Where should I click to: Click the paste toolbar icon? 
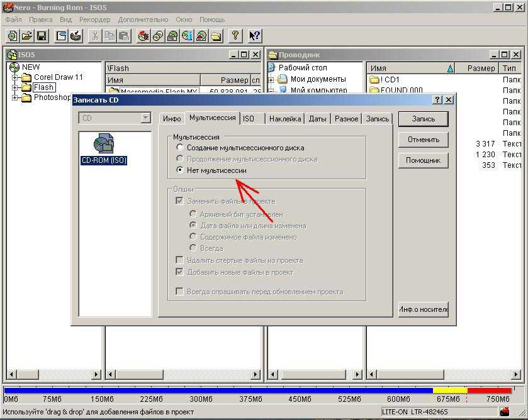tap(124, 36)
